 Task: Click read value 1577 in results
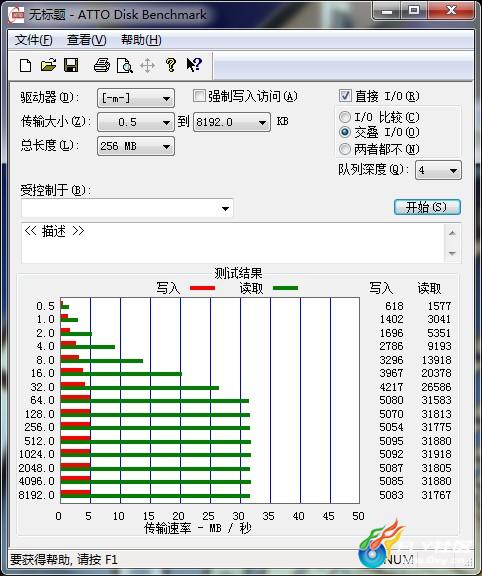click(439, 306)
